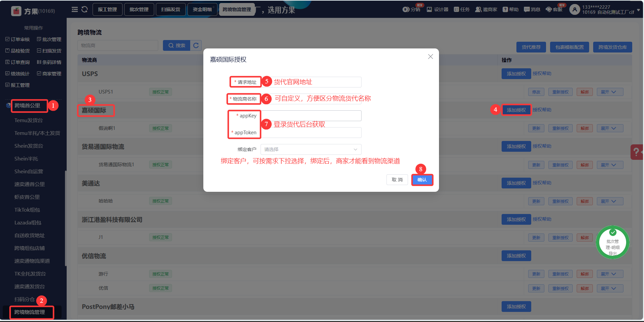Viewport: 644px width, 322px height.
Task: Open 品检验货 in the sidebar shortcuts
Action: [18, 51]
